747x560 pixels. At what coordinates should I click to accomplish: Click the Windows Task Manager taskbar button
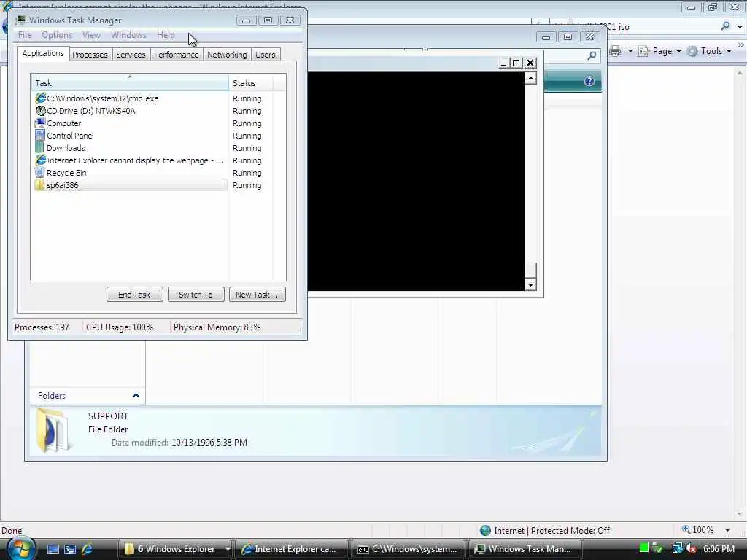pyautogui.click(x=525, y=549)
